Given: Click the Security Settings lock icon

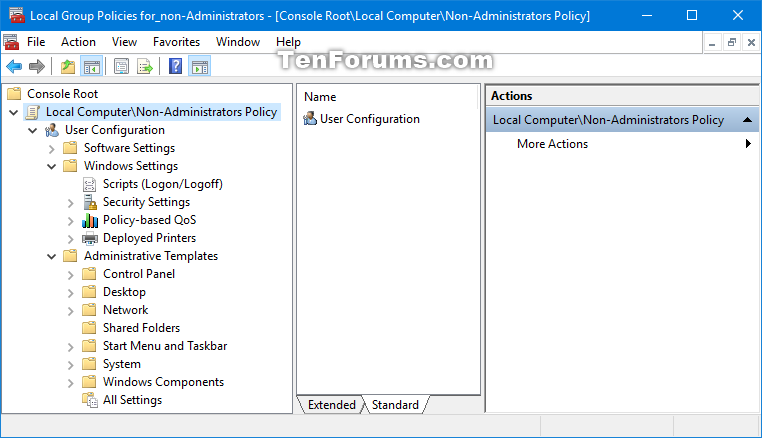Looking at the screenshot, I should (x=89, y=202).
